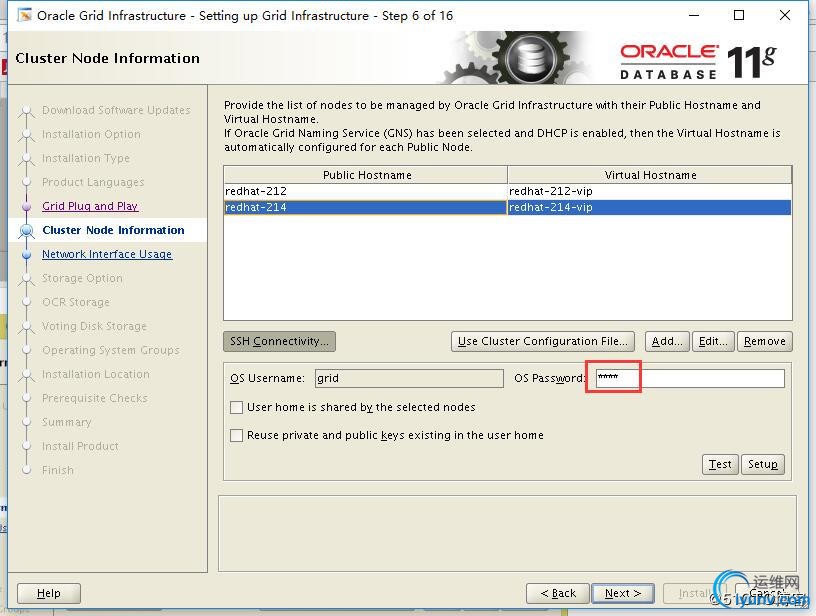Click the installer window title bar icon
Image resolution: width=816 pixels, height=616 pixels.
(24, 15)
